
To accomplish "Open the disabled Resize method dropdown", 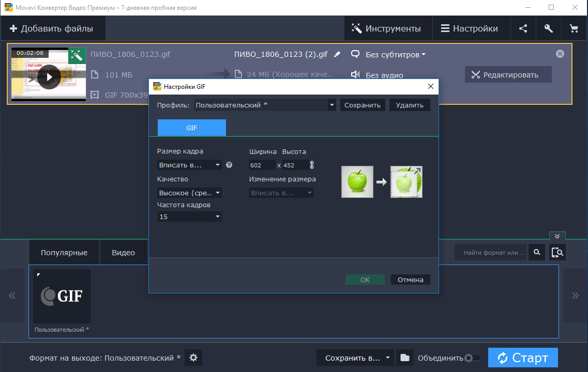I will pyautogui.click(x=281, y=193).
